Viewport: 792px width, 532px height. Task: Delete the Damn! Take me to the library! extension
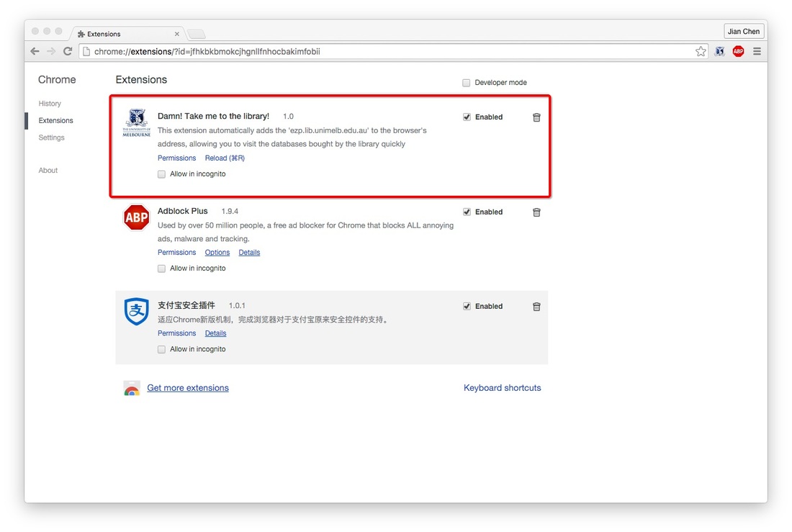(x=536, y=117)
